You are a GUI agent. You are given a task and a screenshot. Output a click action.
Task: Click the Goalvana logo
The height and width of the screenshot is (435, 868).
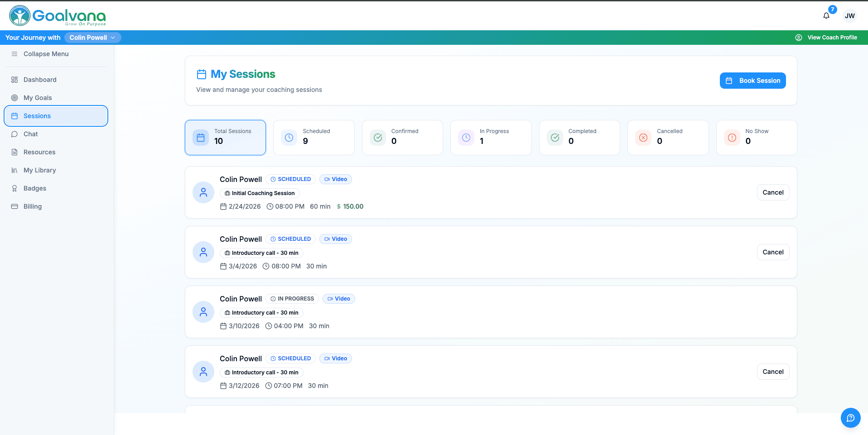coord(58,16)
